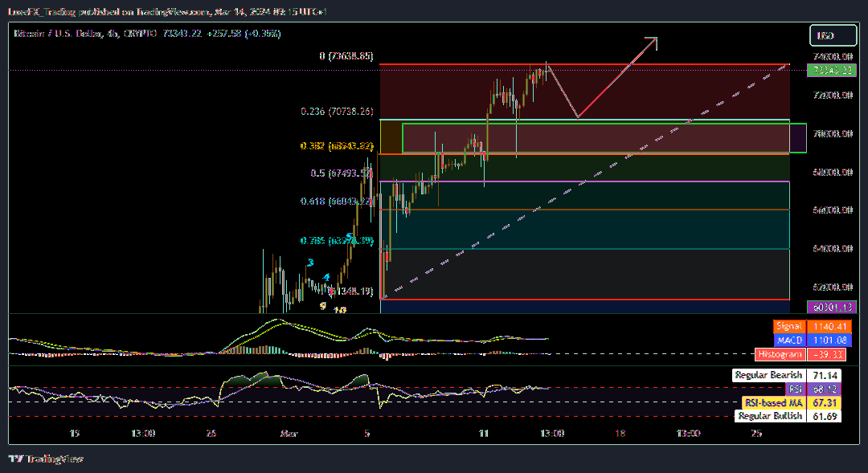The image size is (868, 473).
Task: Open the USD currency selector
Action: (x=833, y=35)
